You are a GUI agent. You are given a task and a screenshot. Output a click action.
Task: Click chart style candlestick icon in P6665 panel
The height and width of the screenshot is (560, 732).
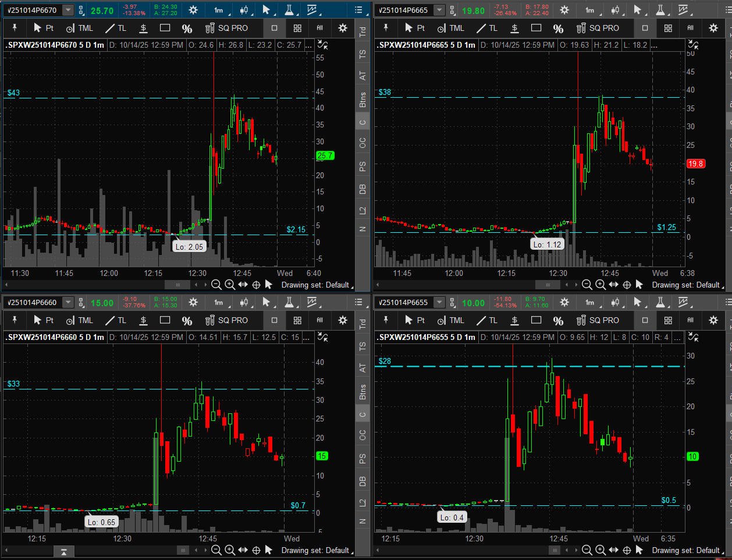point(616,10)
